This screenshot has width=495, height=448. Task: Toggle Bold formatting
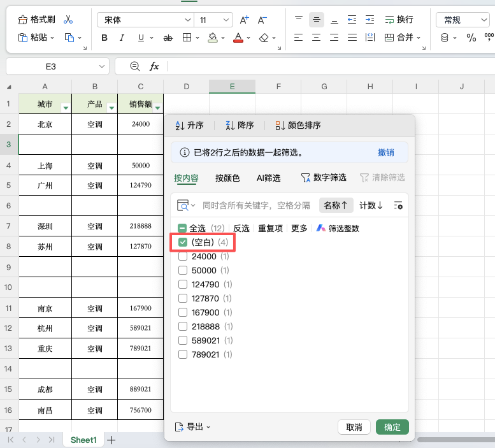(104, 38)
